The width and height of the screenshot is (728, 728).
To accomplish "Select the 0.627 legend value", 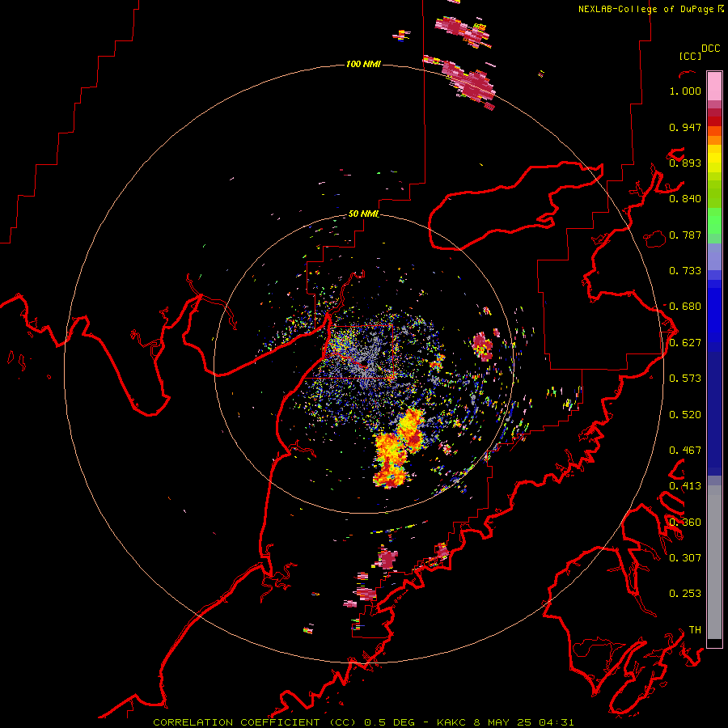I will [685, 343].
